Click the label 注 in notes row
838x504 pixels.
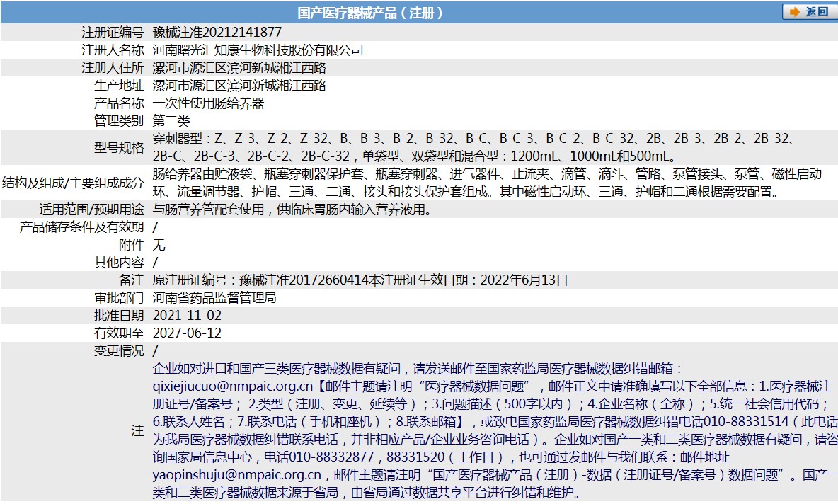point(137,430)
